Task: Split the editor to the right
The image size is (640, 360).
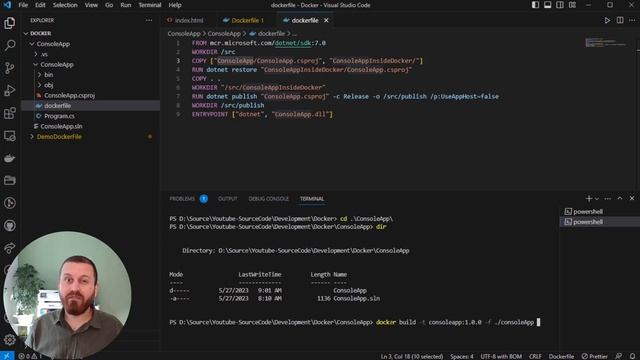Action: pyautogui.click(x=620, y=20)
